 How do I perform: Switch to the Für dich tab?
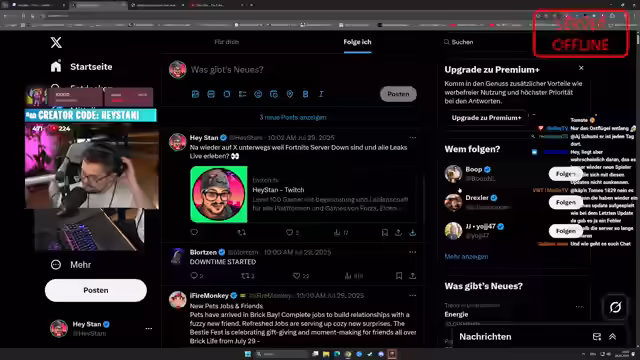(x=227, y=42)
